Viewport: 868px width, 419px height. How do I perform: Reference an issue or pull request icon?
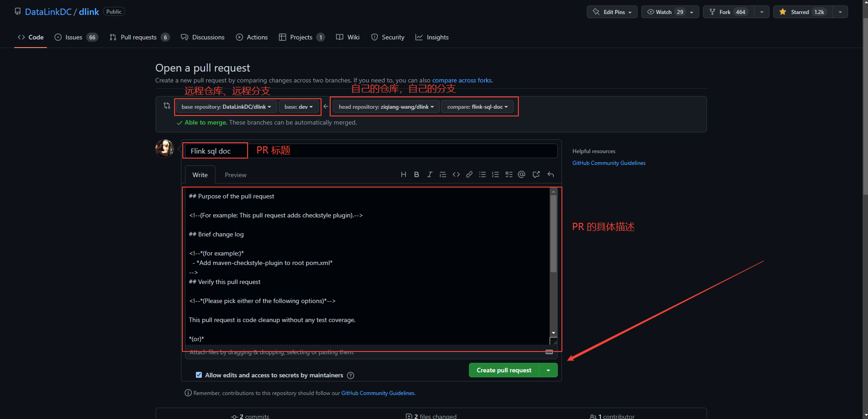pos(536,175)
